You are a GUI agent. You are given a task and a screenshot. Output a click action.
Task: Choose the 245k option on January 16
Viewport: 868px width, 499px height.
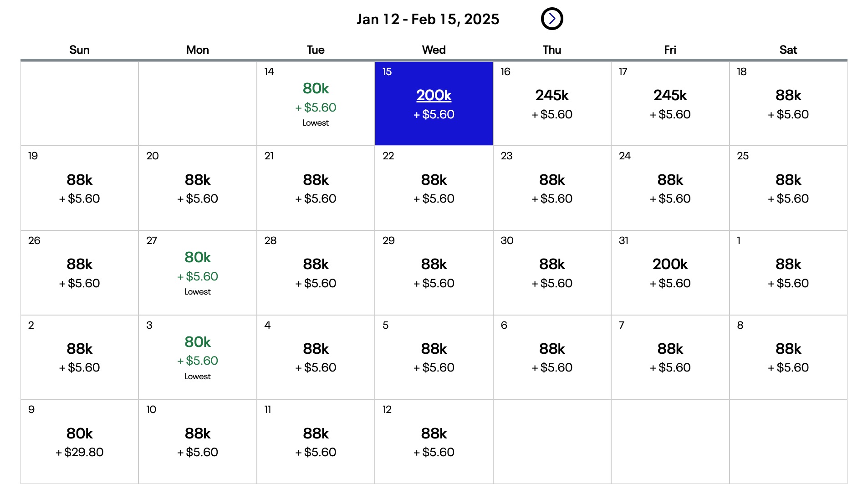pyautogui.click(x=551, y=103)
